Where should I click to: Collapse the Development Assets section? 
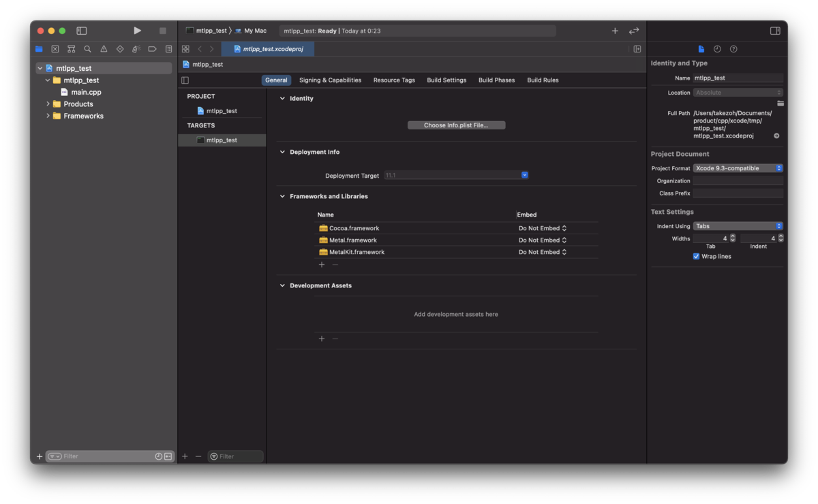pyautogui.click(x=282, y=285)
